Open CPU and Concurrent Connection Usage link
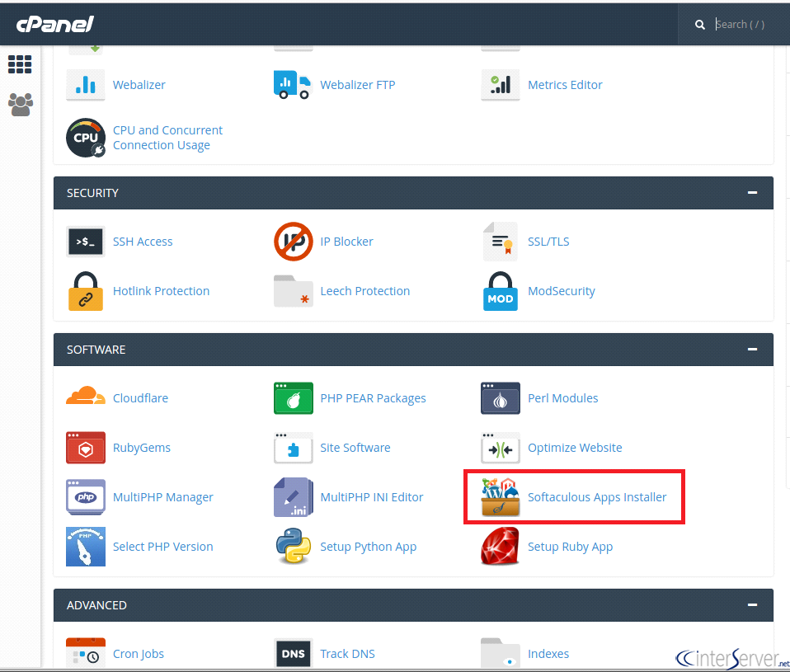This screenshot has width=790, height=672. click(167, 138)
